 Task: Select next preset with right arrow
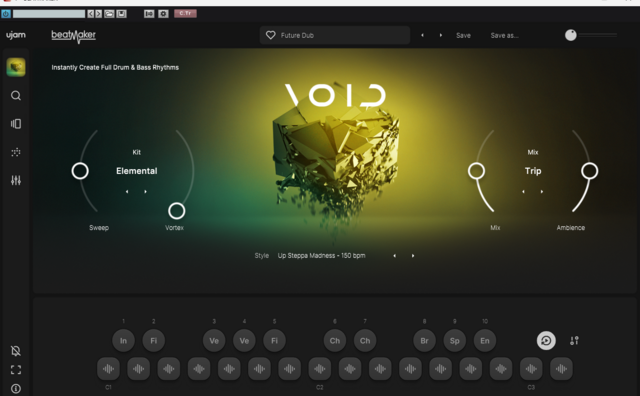pyautogui.click(x=441, y=35)
